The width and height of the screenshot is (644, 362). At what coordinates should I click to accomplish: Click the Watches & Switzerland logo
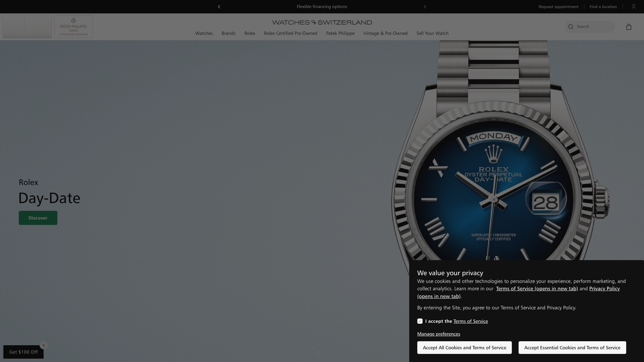point(322,22)
